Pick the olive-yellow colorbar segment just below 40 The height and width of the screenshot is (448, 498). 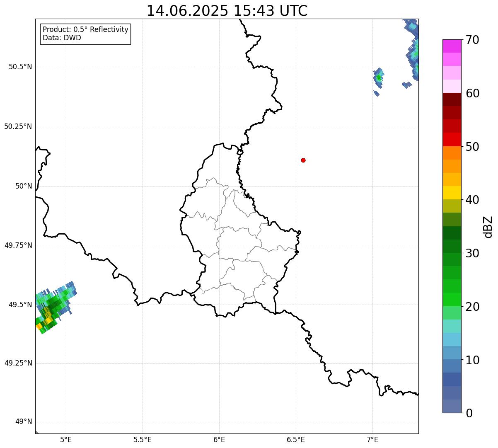tap(452, 206)
